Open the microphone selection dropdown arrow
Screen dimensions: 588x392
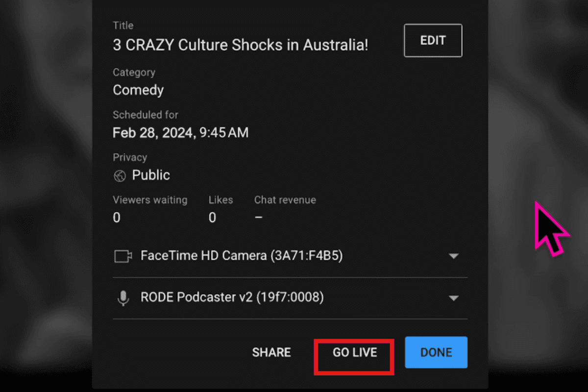point(454,297)
